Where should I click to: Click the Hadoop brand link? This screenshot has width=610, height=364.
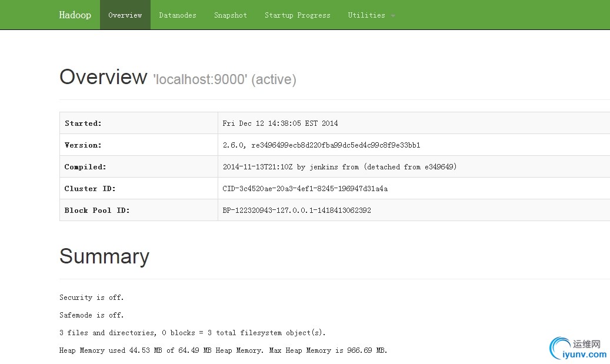[75, 15]
